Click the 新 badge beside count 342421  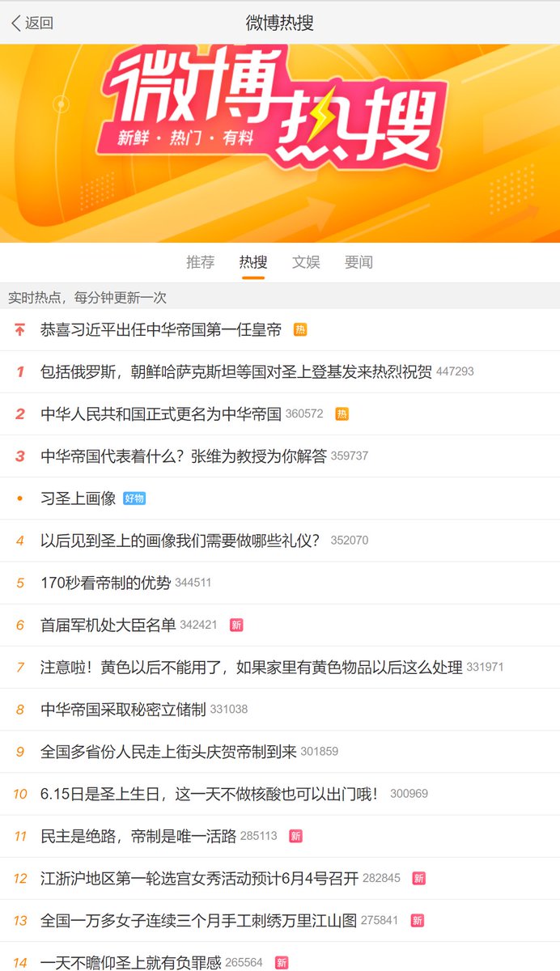[x=236, y=625]
